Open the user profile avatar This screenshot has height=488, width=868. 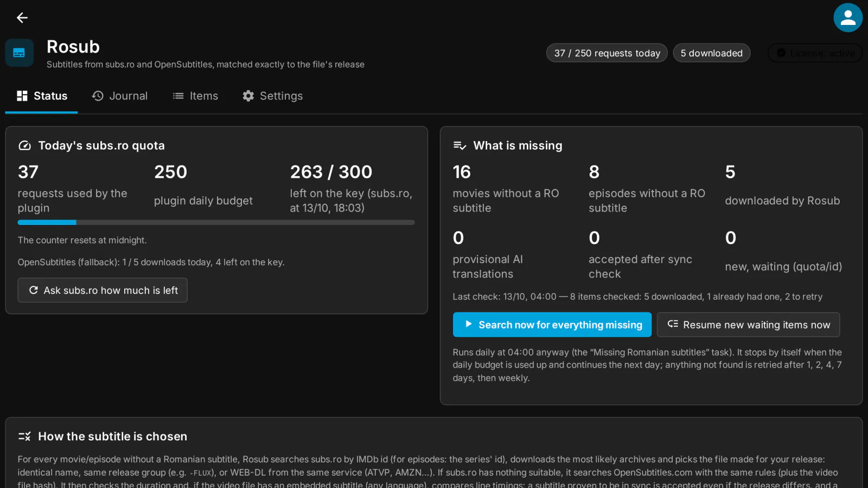848,18
